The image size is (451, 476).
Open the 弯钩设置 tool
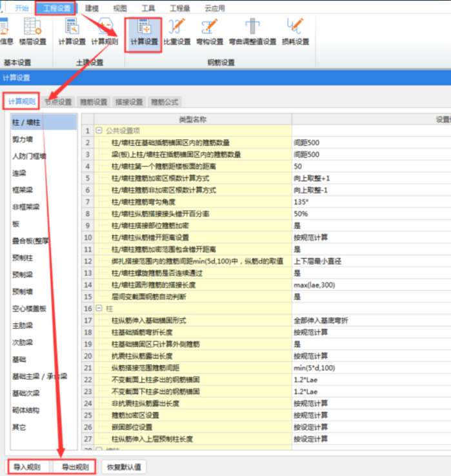pos(210,32)
